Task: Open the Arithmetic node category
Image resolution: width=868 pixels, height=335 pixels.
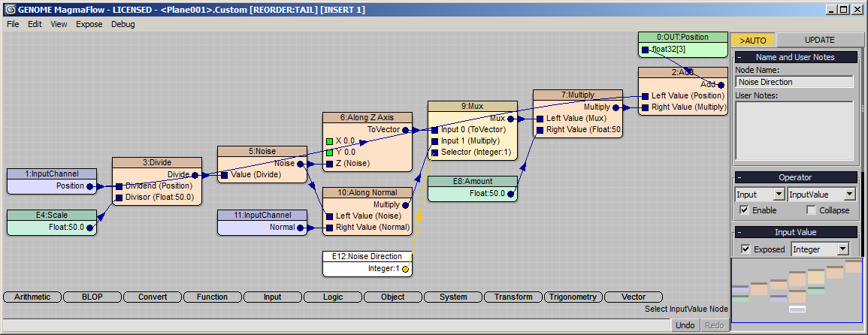Action: click(32, 297)
